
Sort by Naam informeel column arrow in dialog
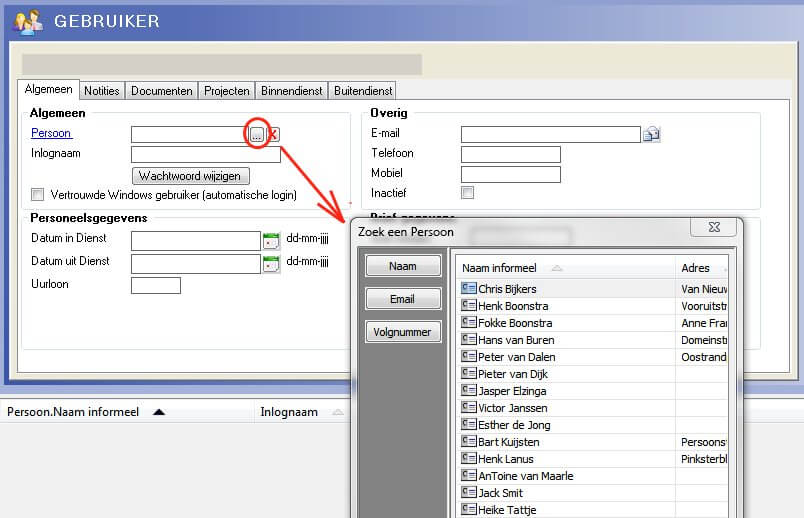[556, 268]
